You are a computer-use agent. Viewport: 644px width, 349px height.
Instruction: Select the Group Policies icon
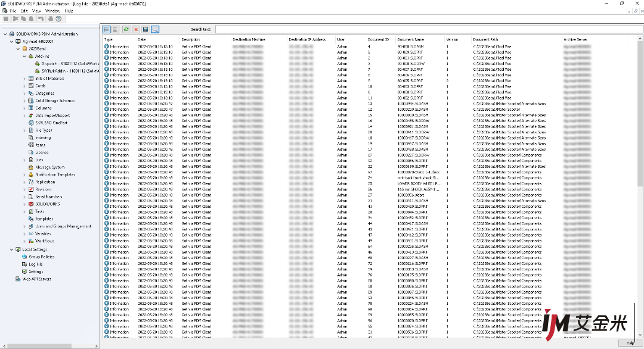point(24,257)
